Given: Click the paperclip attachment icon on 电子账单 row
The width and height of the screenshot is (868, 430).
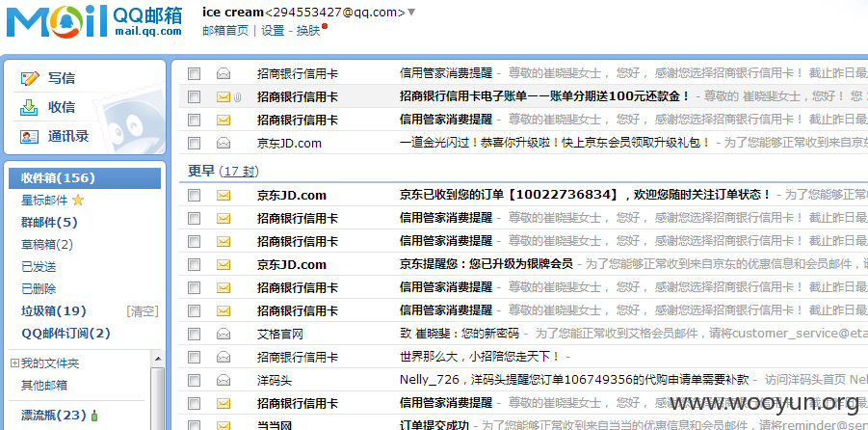Looking at the screenshot, I should [237, 97].
